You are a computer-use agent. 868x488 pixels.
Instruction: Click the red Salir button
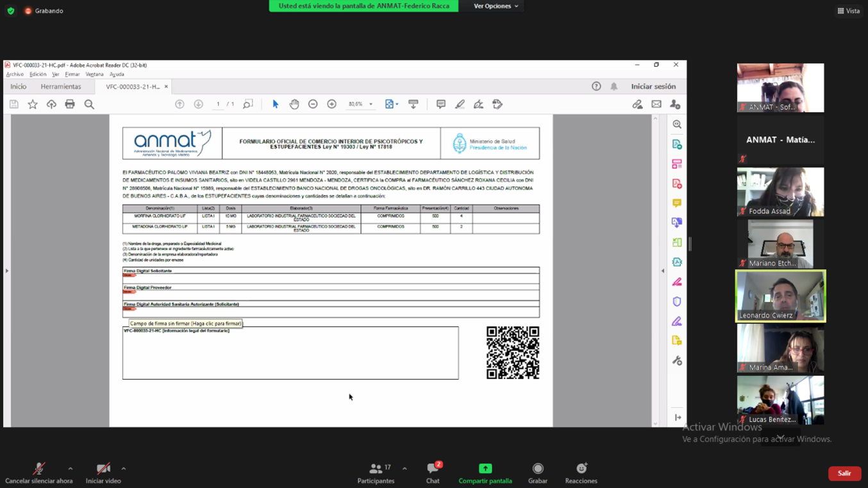pos(844,473)
